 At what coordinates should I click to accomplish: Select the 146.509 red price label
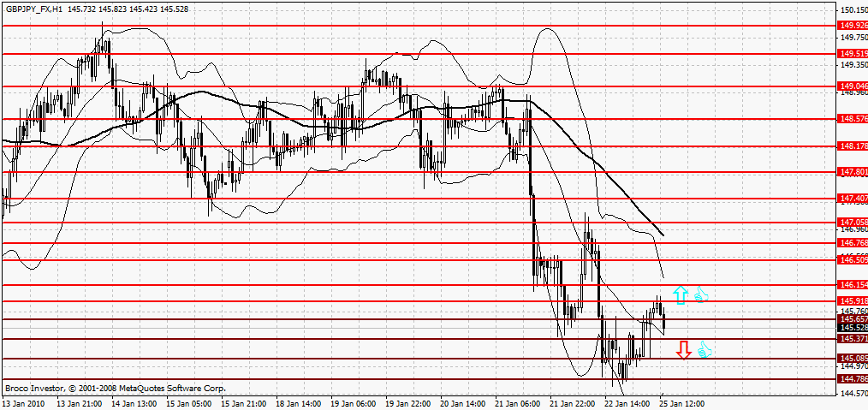pyautogui.click(x=853, y=259)
